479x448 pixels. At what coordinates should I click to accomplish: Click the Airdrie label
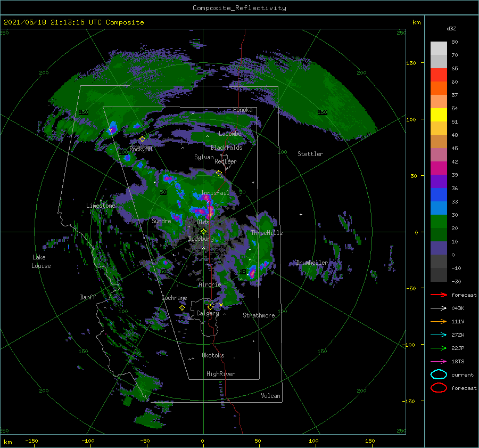coord(210,284)
